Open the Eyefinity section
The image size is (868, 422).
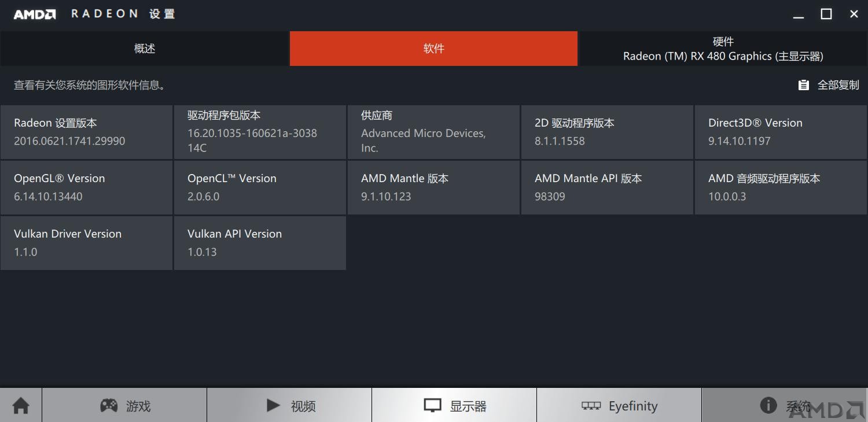[619, 405]
